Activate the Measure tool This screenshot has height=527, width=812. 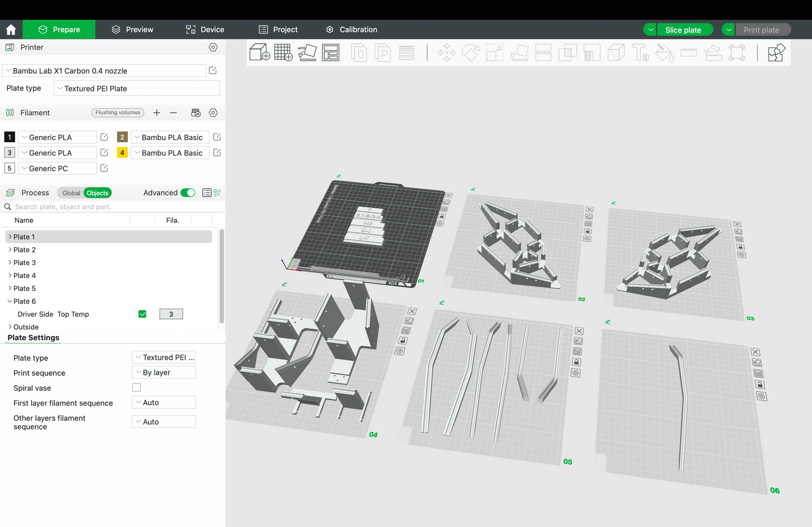click(x=688, y=52)
